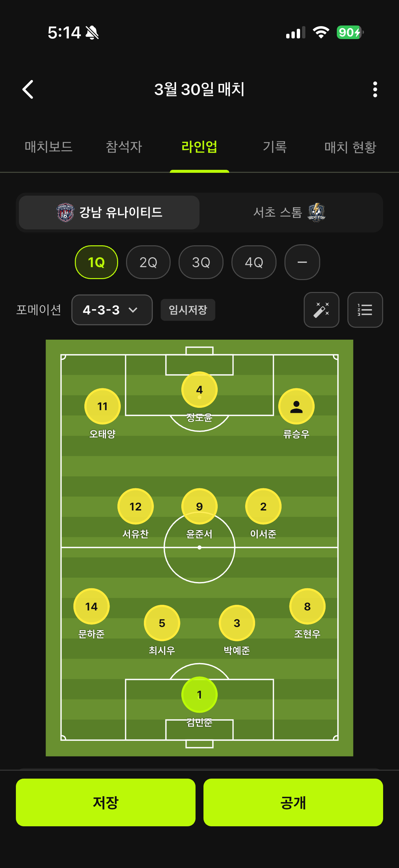Select midfielder 윤준서 number 9
Viewport: 399px width, 868px height.
pos(199,506)
